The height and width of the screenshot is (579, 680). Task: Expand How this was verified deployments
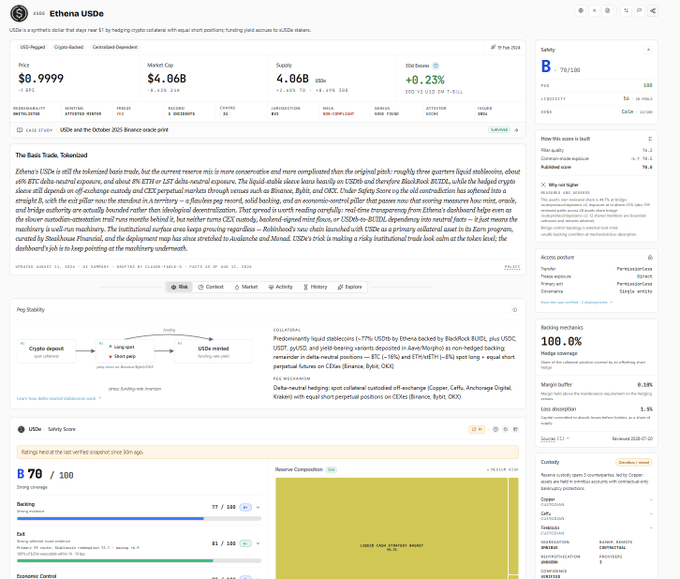click(577, 302)
